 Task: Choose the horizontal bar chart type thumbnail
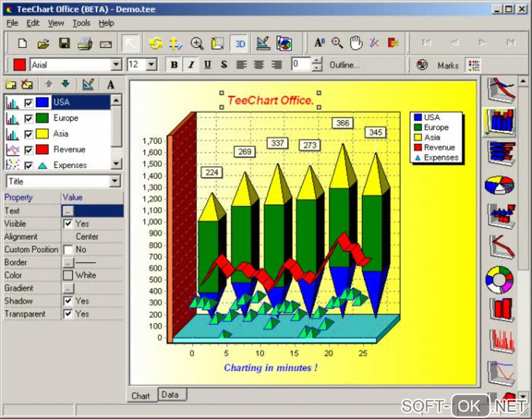(501, 153)
